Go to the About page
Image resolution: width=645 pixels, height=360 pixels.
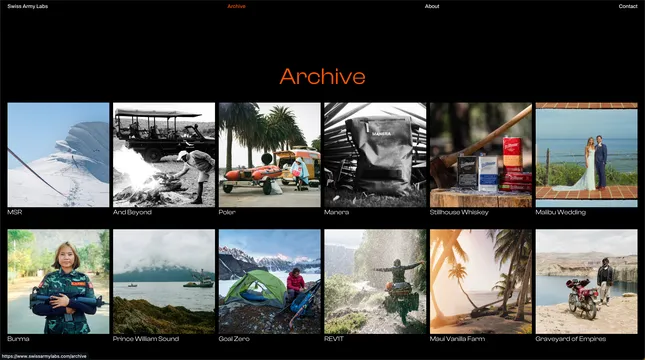tap(432, 6)
